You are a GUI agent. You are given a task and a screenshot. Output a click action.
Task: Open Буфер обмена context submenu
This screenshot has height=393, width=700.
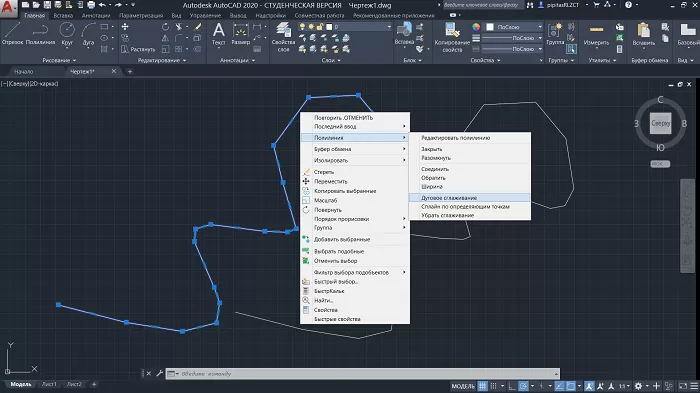click(x=355, y=149)
